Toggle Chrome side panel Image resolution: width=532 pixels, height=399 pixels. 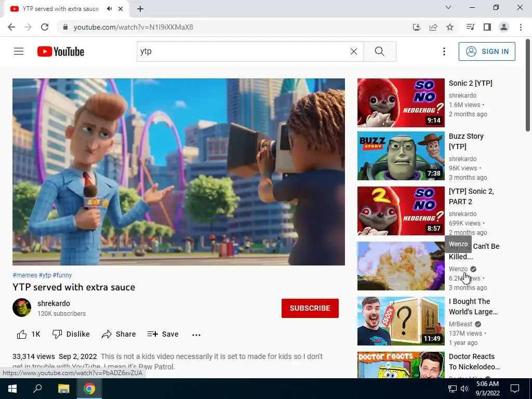(x=487, y=27)
